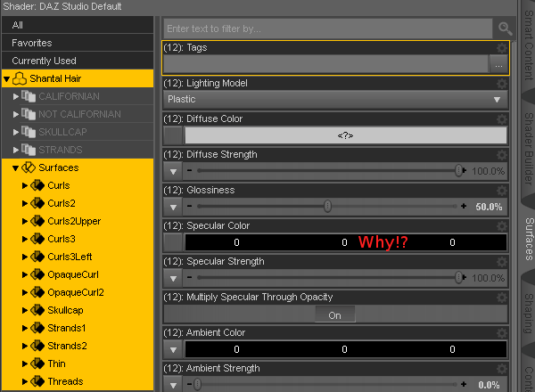This screenshot has height=392, width=535.
Task: Open the Ambient Color gear icon
Action: 501,333
